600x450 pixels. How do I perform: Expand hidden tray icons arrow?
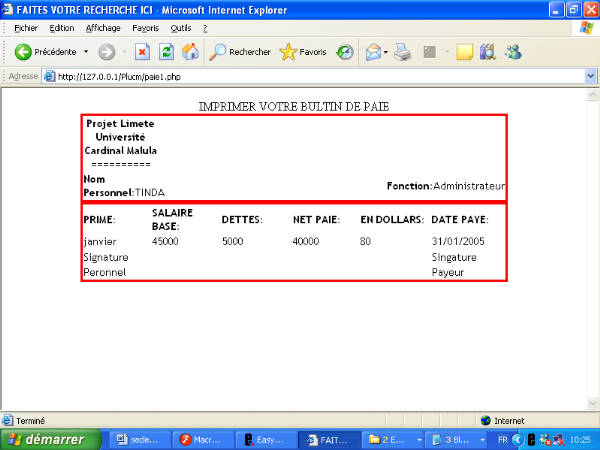[518, 440]
